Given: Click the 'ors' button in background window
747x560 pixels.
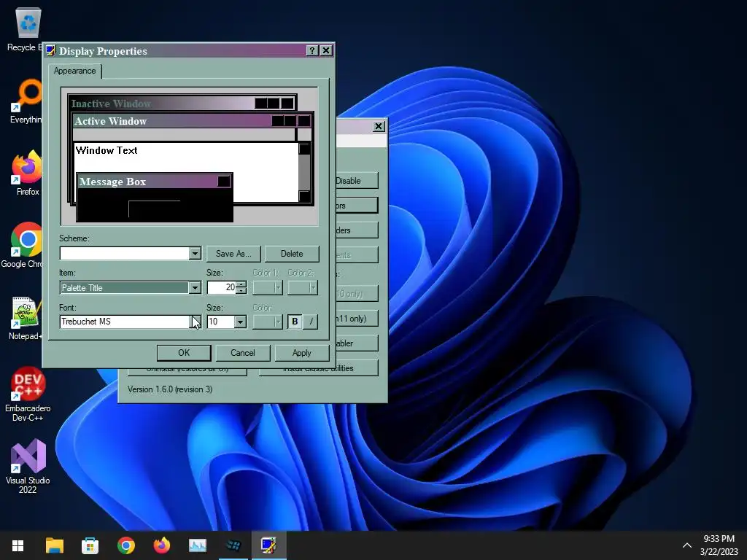Looking at the screenshot, I should pyautogui.click(x=357, y=206).
